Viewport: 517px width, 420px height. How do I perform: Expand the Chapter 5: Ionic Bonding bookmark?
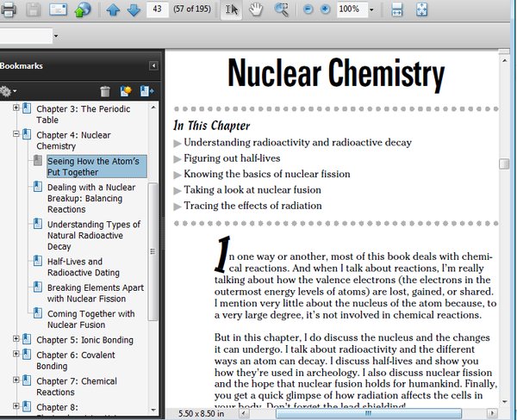point(16,339)
